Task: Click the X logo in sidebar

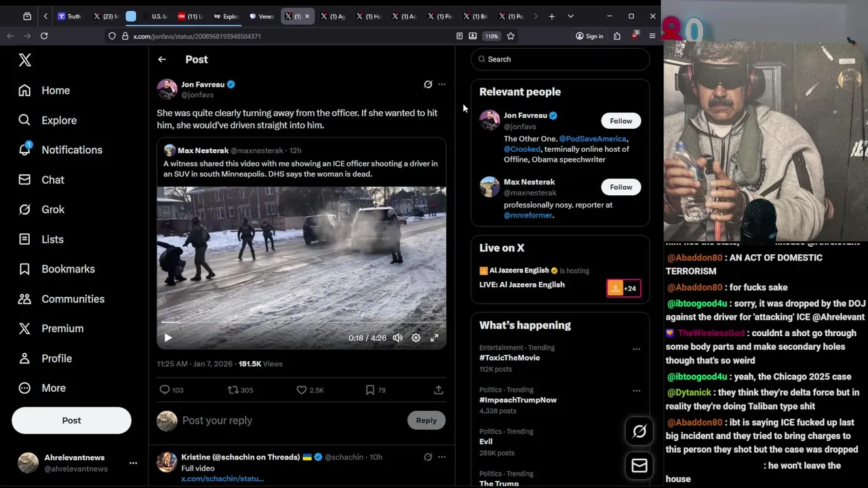Action: tap(25, 60)
